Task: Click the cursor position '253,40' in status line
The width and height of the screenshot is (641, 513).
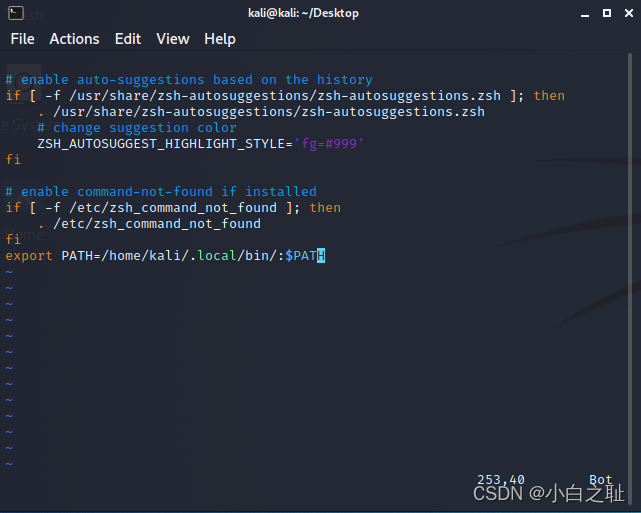Action: [x=501, y=479]
